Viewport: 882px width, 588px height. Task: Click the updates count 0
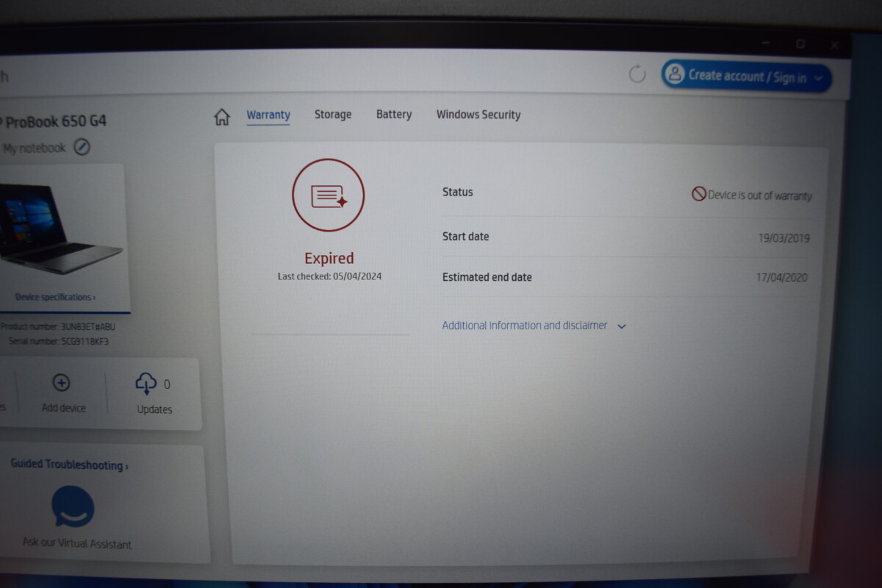click(167, 384)
